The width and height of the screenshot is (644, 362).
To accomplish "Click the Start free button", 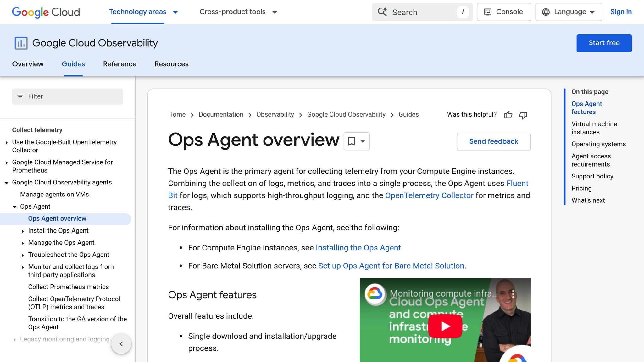I will [x=604, y=43].
